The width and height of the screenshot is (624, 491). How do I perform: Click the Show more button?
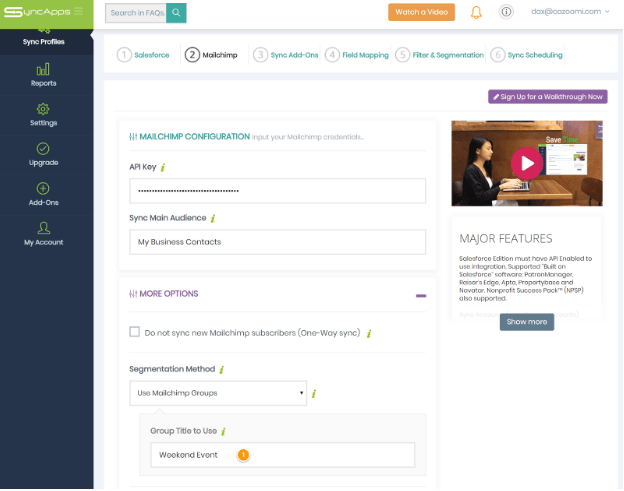pyautogui.click(x=527, y=322)
